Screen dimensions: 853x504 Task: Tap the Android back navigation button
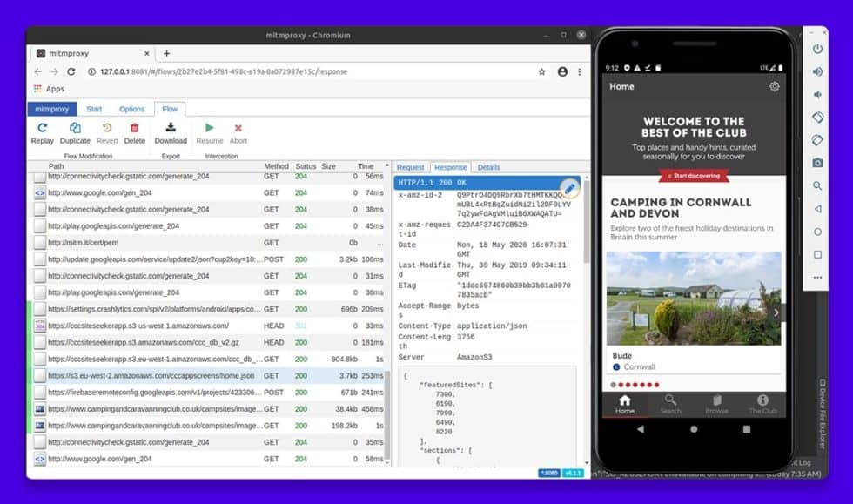(x=641, y=429)
